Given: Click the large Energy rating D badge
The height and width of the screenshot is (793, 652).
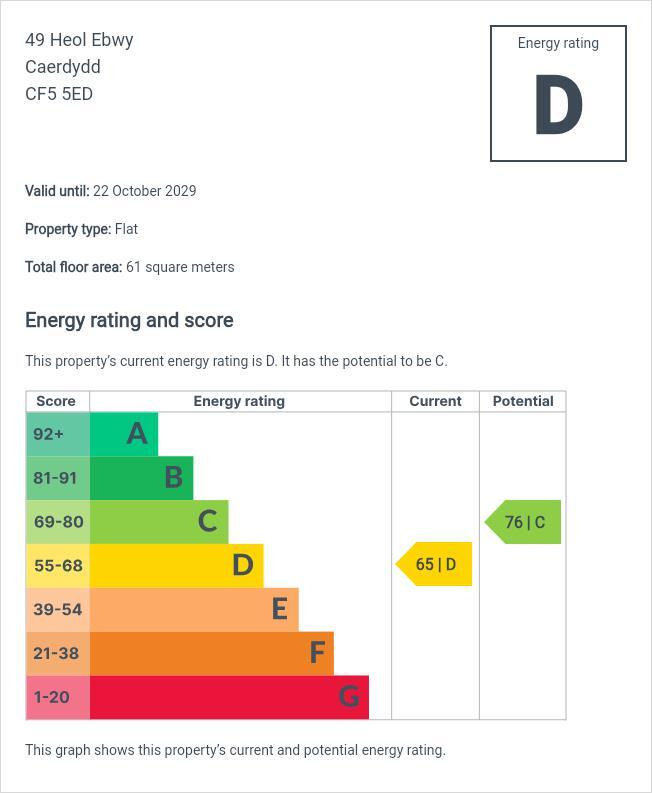Looking at the screenshot, I should [558, 94].
